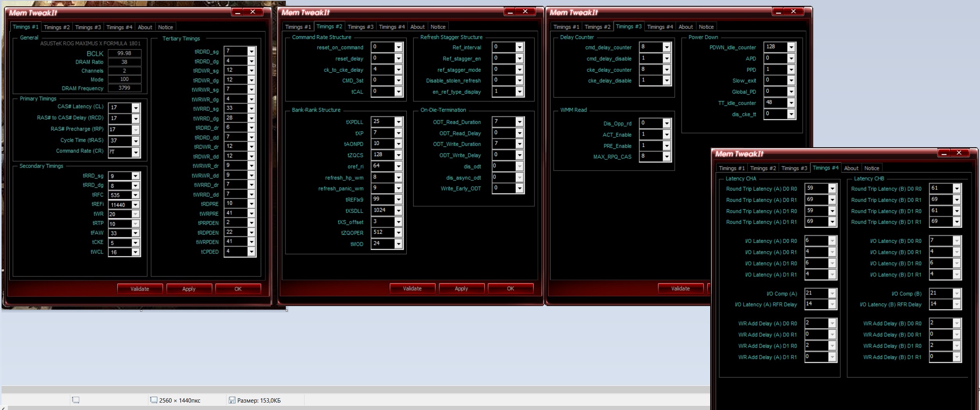Click Validate in the Delay Counter window

point(681,288)
